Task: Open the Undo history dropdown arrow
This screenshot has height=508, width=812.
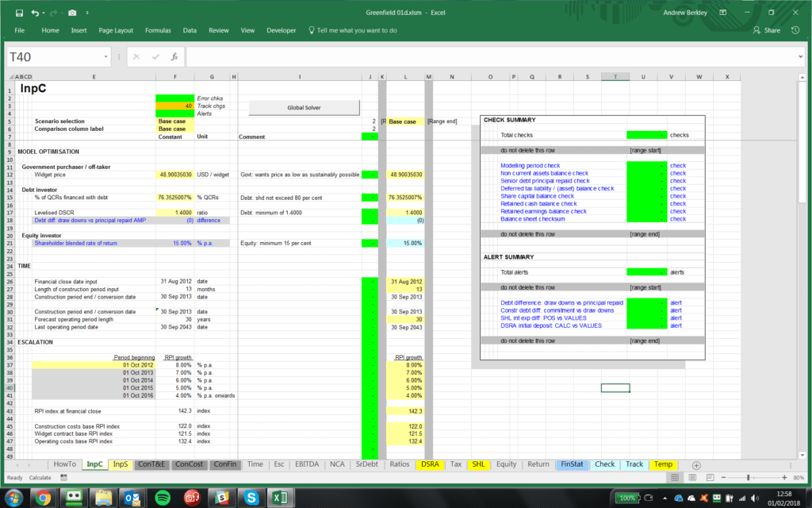Action: click(44, 13)
